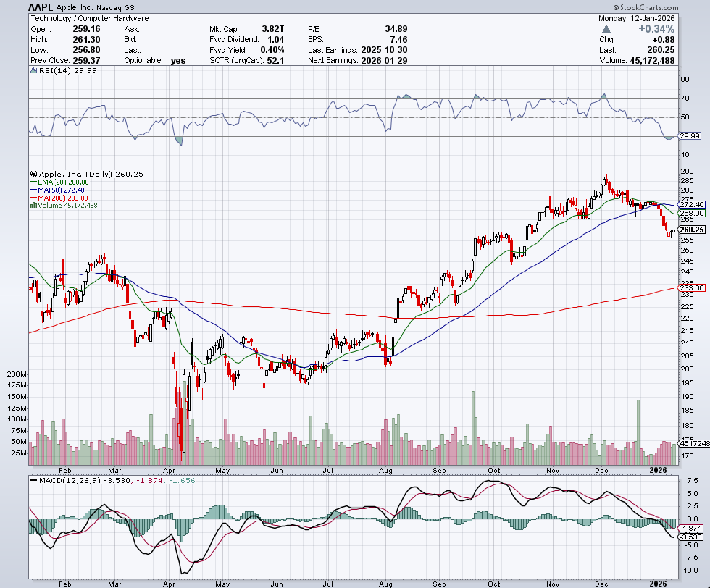
Task: Click the Nov label under the MACD panel
Action: 552,584
